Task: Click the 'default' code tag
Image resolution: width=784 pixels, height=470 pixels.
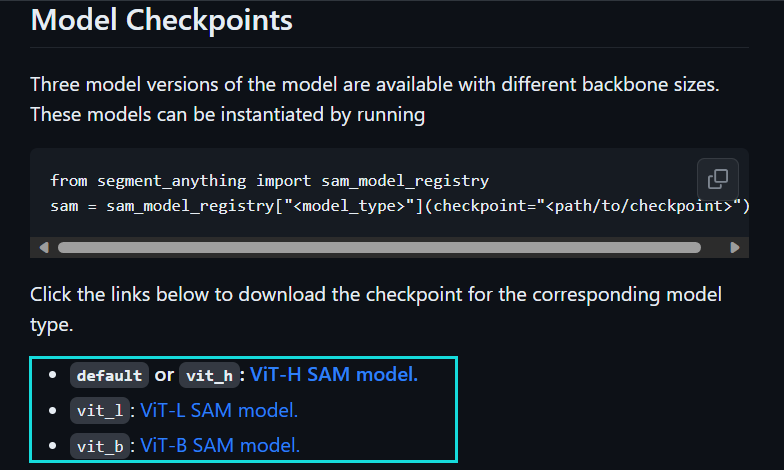Action: [109, 376]
